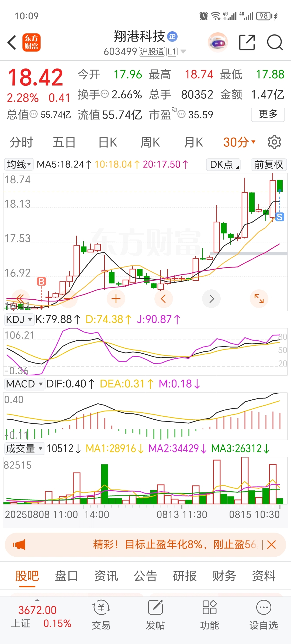The image size is (291, 644).
Task: Select the 资讯 tab
Action: [106, 576]
